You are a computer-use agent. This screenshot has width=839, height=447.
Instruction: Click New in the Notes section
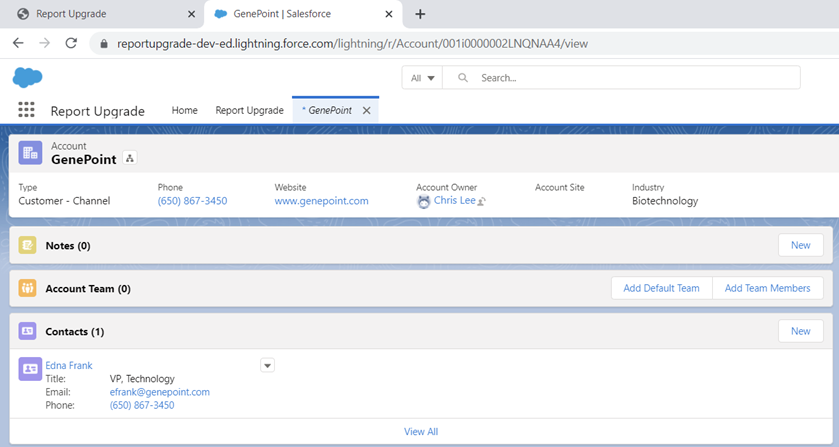800,245
